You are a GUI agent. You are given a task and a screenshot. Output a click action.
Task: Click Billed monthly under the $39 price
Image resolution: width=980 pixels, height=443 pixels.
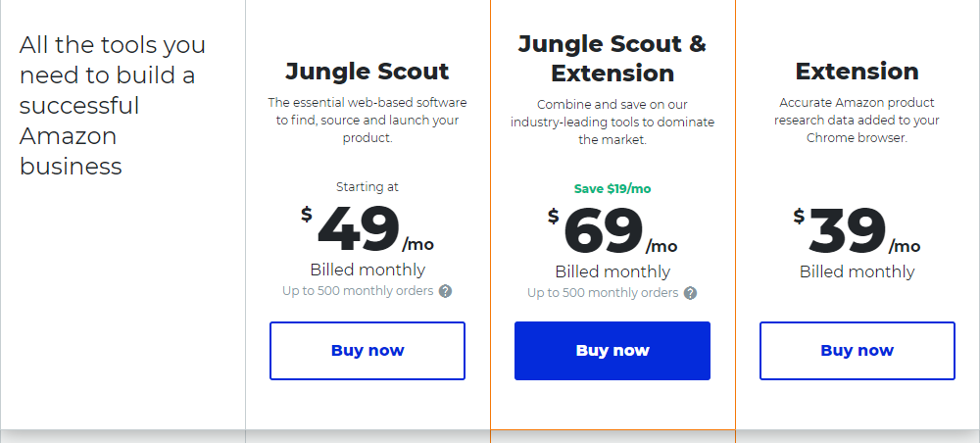[x=857, y=271]
